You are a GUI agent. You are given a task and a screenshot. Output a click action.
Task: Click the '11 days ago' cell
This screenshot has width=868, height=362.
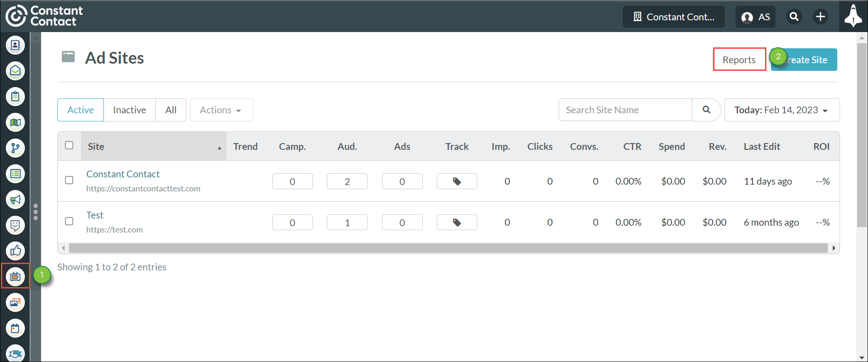(768, 181)
